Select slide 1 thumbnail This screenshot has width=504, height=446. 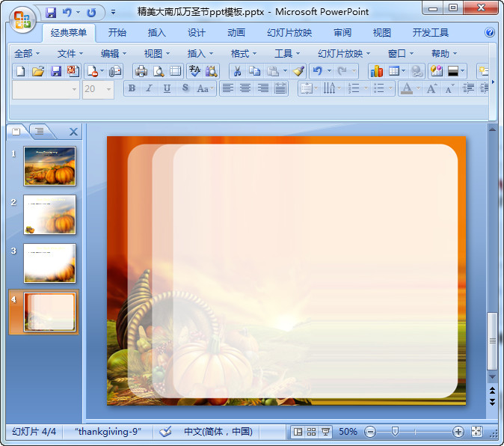(x=49, y=166)
